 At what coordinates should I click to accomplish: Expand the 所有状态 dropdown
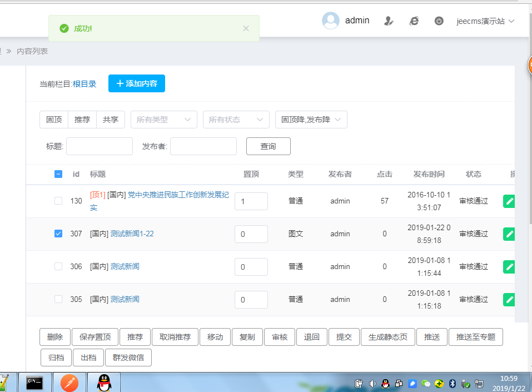pyautogui.click(x=236, y=120)
